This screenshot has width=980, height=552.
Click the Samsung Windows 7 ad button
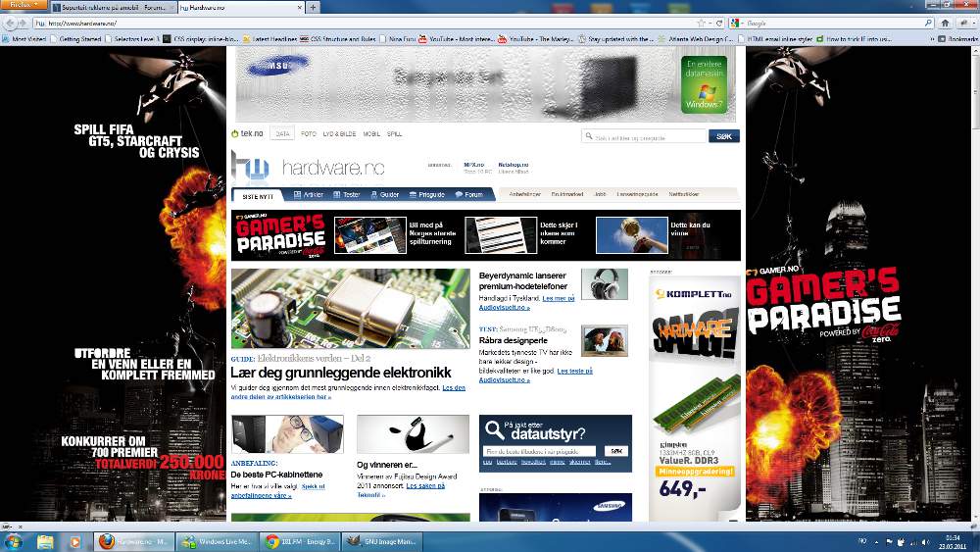coord(704,84)
